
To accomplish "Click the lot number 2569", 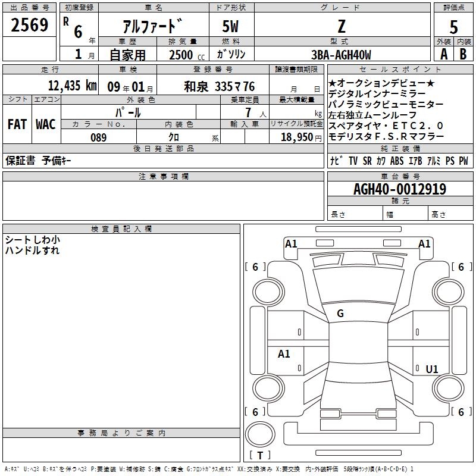I will (29, 25).
